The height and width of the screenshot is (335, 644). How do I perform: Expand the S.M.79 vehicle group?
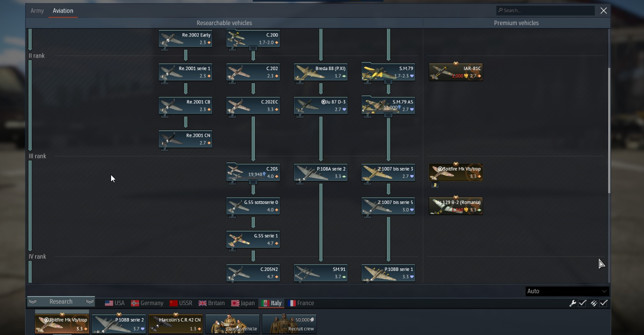pos(388,81)
